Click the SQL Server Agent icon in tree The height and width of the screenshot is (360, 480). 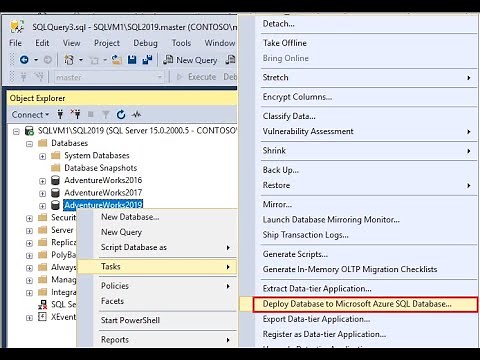click(42, 304)
